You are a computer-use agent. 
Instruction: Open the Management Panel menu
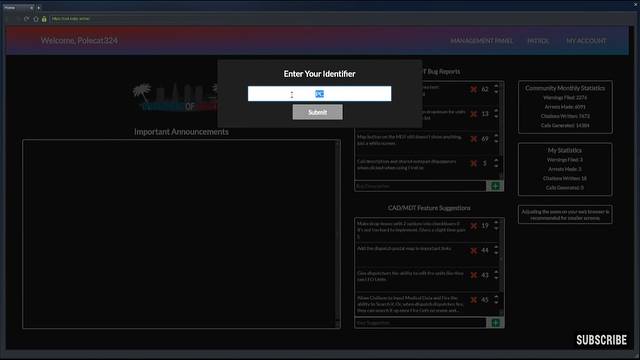(x=482, y=41)
